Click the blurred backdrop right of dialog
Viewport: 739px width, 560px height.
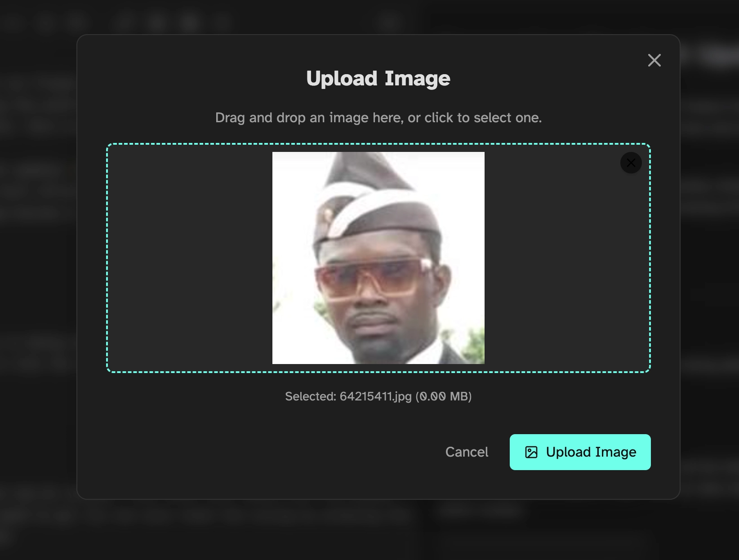(x=709, y=270)
